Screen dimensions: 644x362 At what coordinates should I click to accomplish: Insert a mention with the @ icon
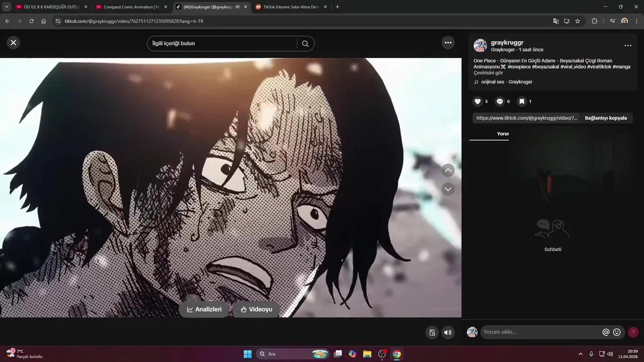[606, 332]
